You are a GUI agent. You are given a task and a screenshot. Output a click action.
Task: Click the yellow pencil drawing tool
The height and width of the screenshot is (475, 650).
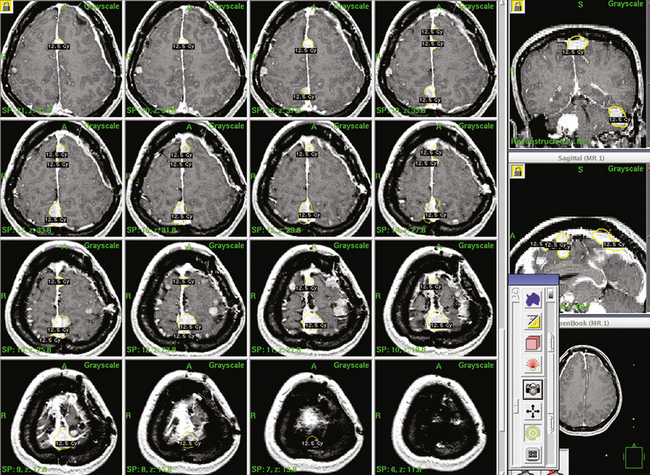(533, 321)
